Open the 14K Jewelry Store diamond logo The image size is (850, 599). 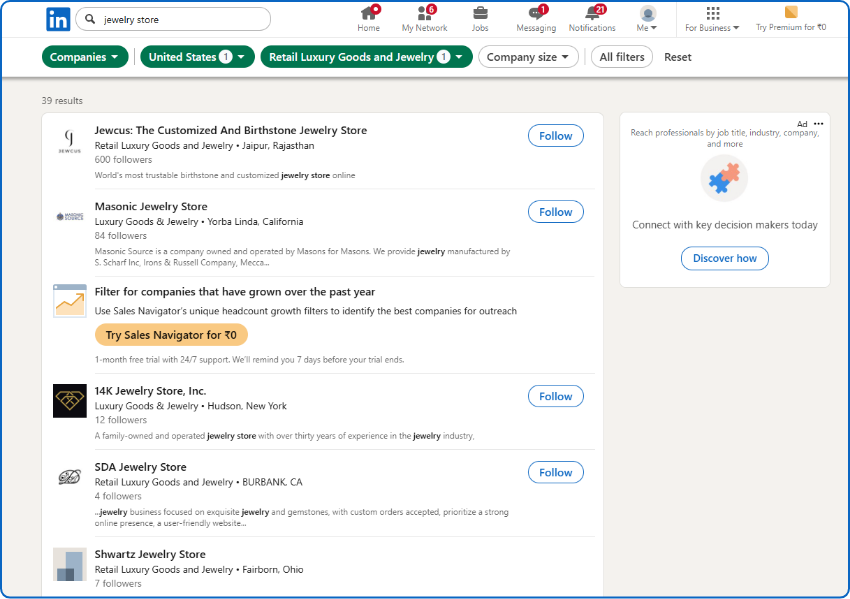point(69,401)
